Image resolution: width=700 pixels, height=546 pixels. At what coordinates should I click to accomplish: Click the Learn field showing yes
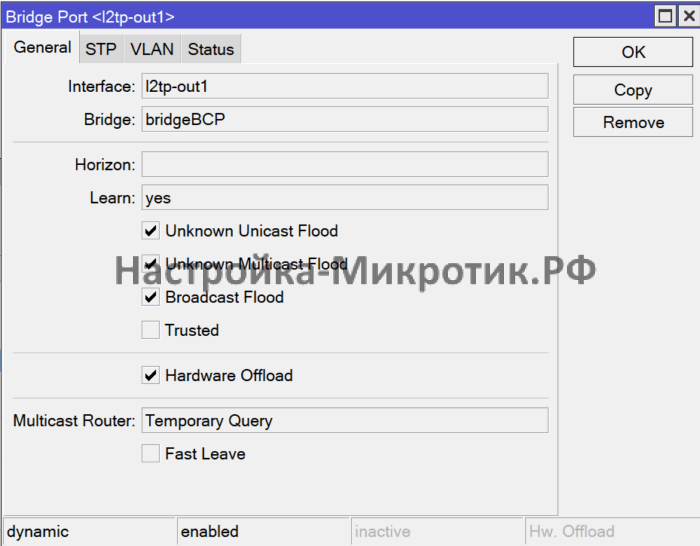tap(345, 197)
